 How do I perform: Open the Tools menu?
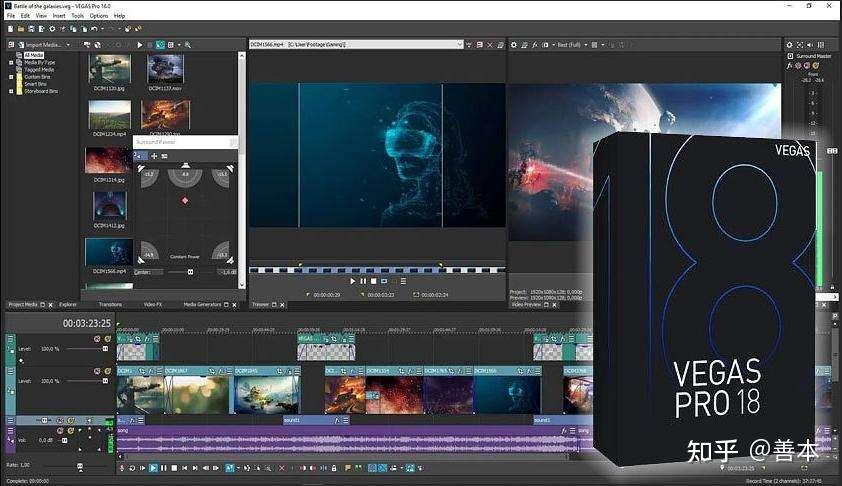point(77,16)
